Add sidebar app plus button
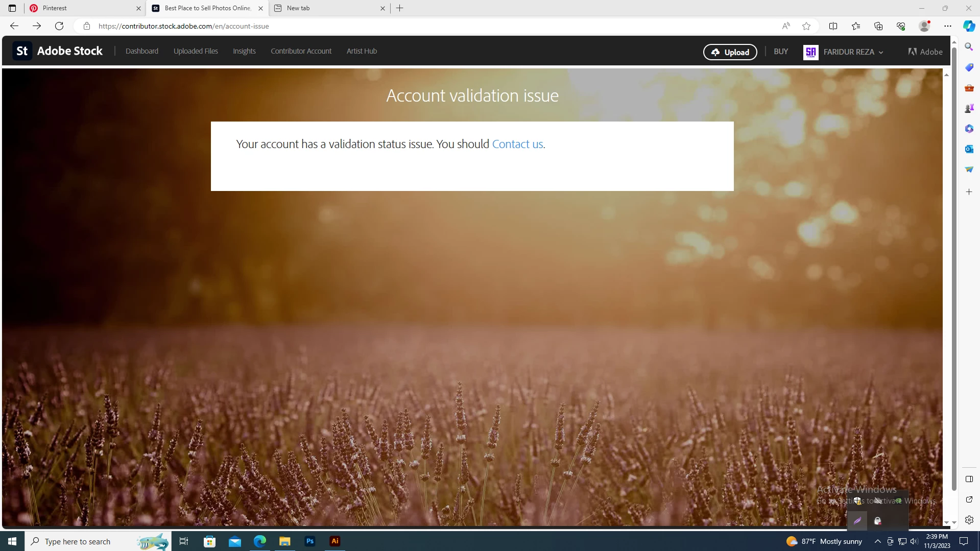This screenshot has height=551, width=980. (969, 192)
